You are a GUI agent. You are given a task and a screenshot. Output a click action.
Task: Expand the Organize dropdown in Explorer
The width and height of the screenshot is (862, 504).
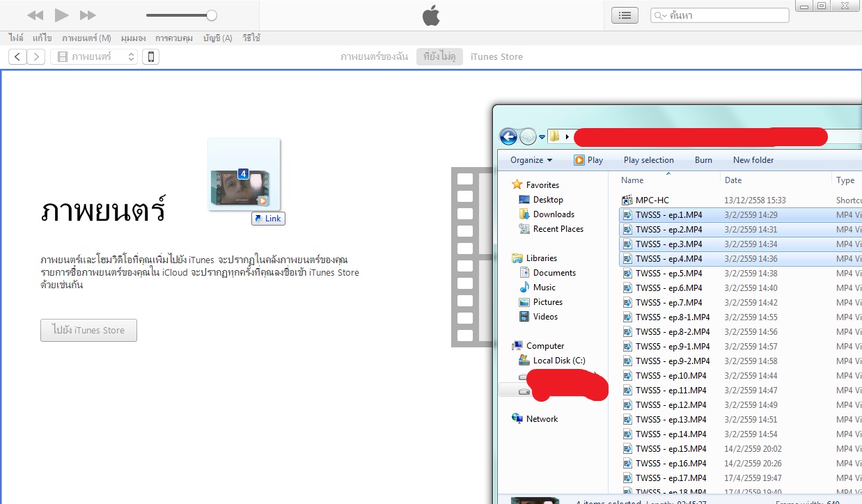coord(531,160)
